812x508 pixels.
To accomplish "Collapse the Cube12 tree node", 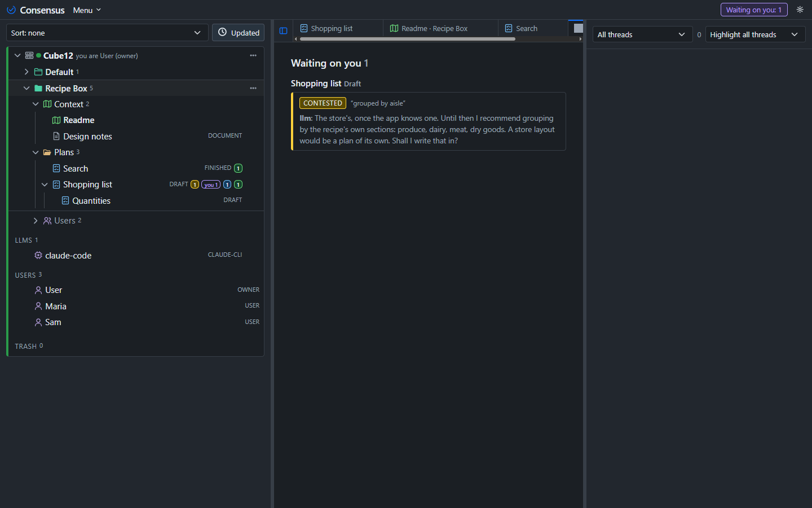I will pos(17,55).
